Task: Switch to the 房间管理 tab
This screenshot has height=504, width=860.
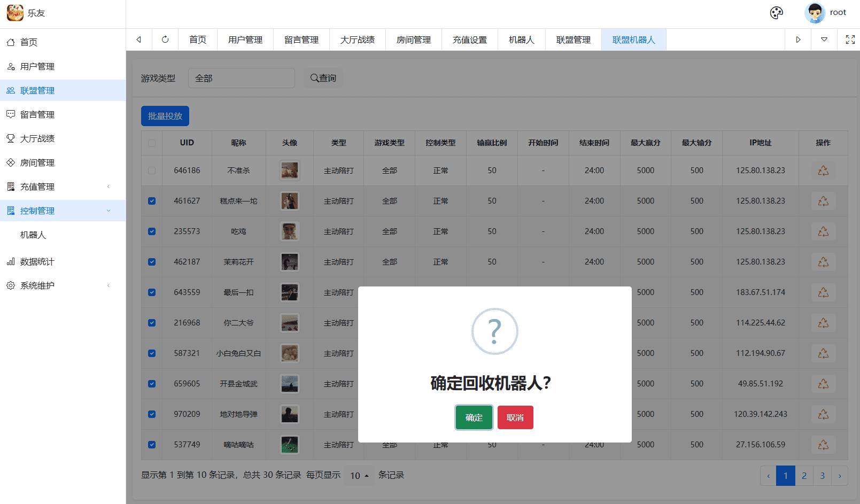Action: coord(413,39)
